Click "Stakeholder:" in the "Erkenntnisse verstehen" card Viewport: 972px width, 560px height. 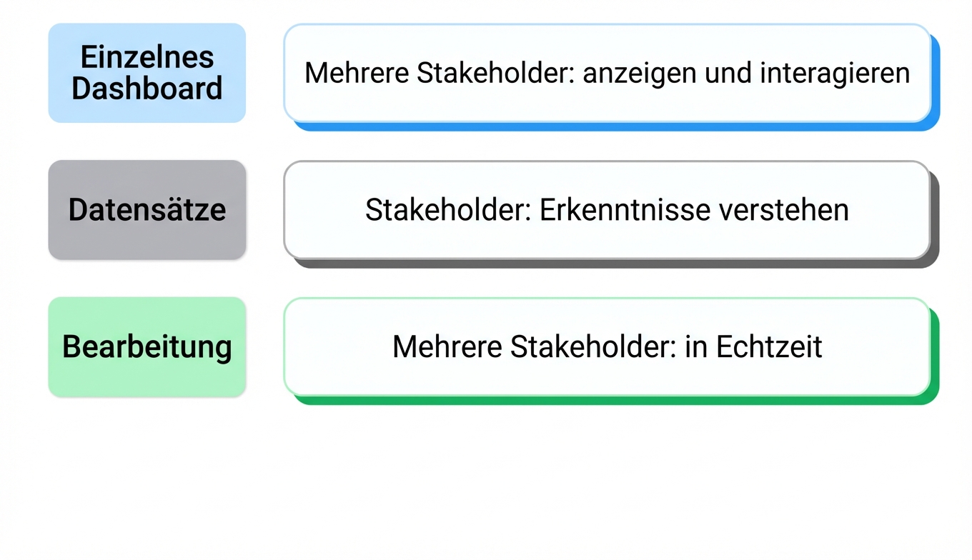pos(447,209)
